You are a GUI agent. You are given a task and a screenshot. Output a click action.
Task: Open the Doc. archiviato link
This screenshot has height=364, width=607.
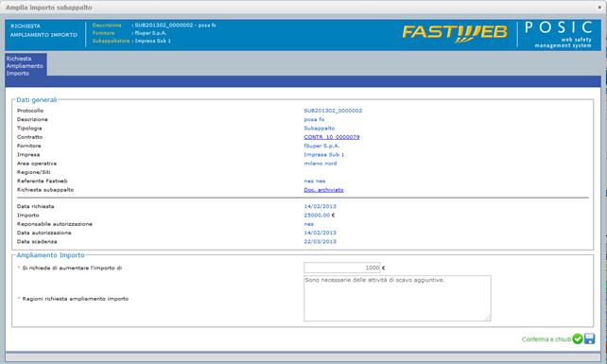click(323, 190)
